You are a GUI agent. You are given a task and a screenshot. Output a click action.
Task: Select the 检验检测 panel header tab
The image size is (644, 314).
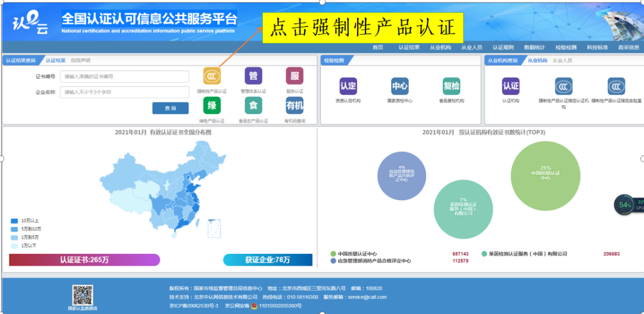pos(334,61)
